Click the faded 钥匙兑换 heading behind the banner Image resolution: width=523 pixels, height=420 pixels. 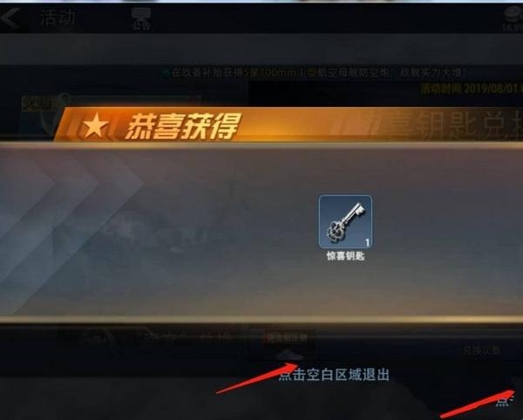(x=455, y=125)
